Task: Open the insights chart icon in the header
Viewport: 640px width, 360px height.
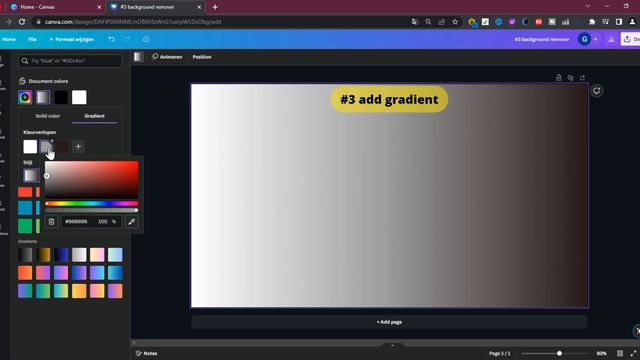Action: [x=611, y=39]
